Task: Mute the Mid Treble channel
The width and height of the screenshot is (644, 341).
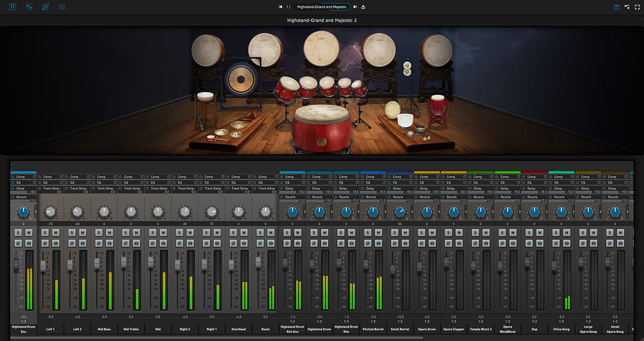Action: click(x=136, y=232)
